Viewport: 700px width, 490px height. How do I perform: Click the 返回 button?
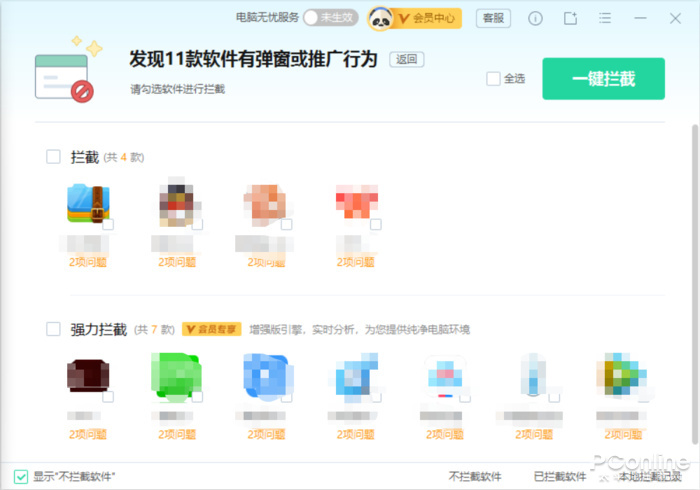tap(406, 59)
